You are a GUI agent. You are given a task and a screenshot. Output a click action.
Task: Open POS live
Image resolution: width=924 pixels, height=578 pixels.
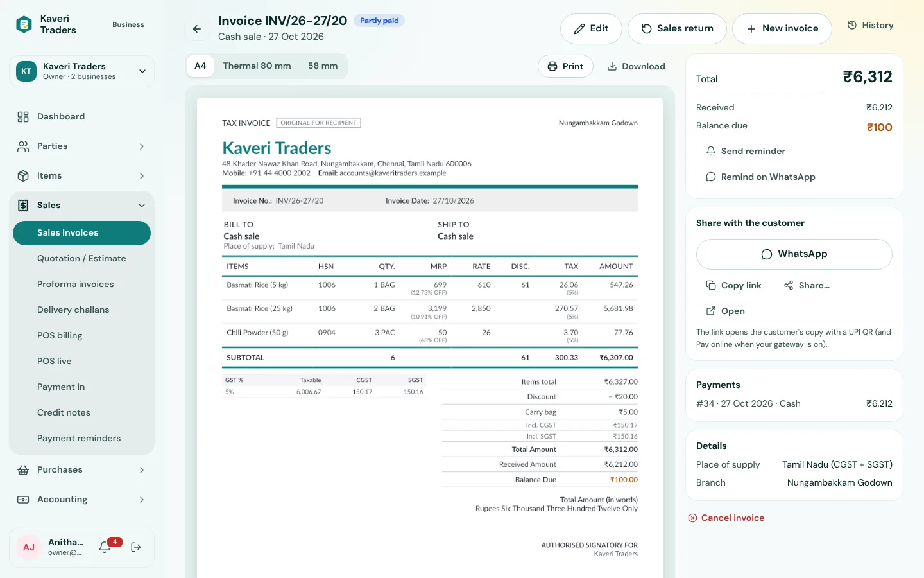coord(82,361)
